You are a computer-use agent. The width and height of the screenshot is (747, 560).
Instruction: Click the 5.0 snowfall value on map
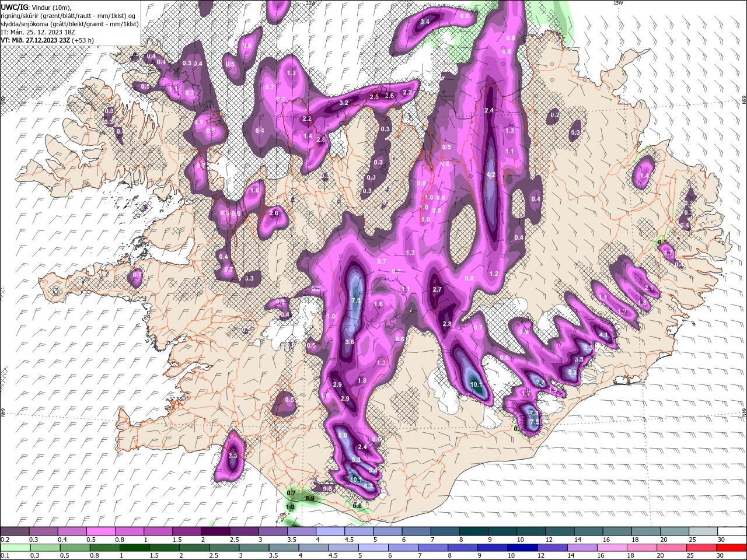[x=343, y=435]
